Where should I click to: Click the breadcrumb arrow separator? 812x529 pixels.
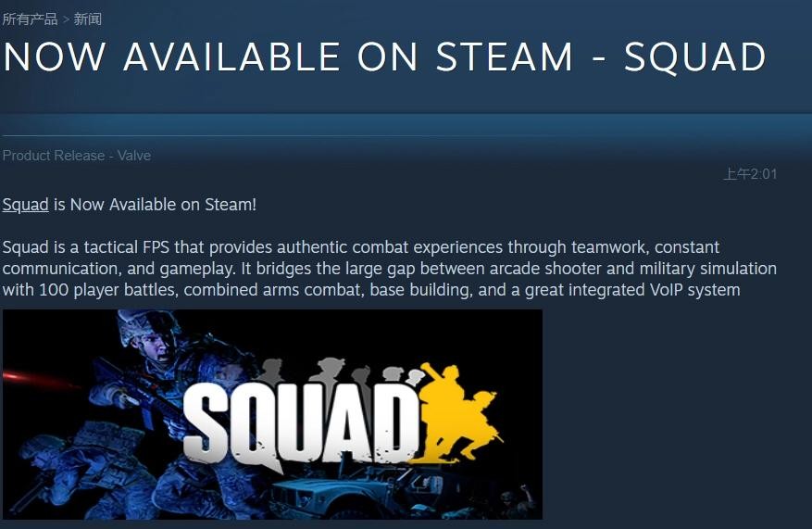tap(66, 19)
